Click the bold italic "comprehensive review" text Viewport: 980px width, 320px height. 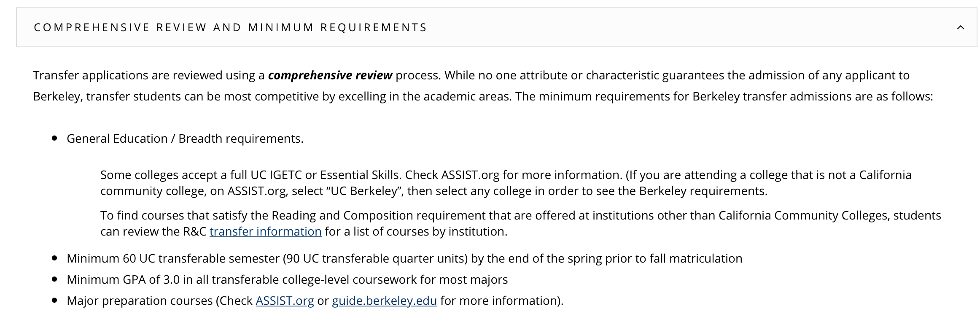pos(330,75)
